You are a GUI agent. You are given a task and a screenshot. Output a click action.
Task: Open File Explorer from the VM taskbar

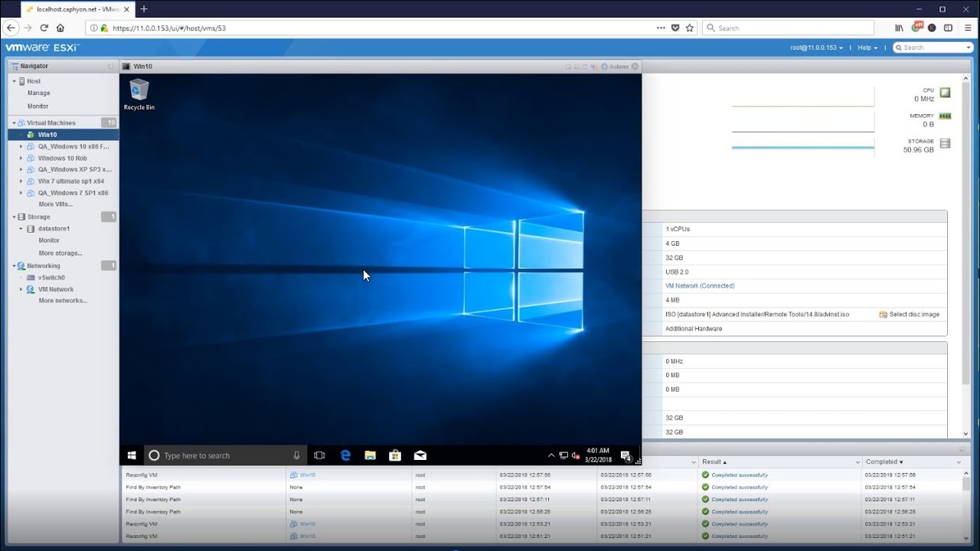371,455
